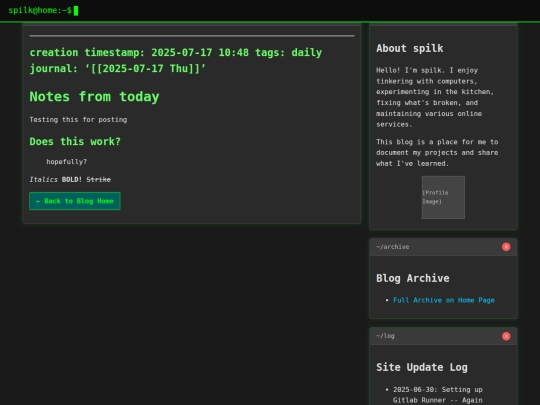Click the 'About spilk' heading
Viewport: 540px width, 405px height.
pos(410,48)
